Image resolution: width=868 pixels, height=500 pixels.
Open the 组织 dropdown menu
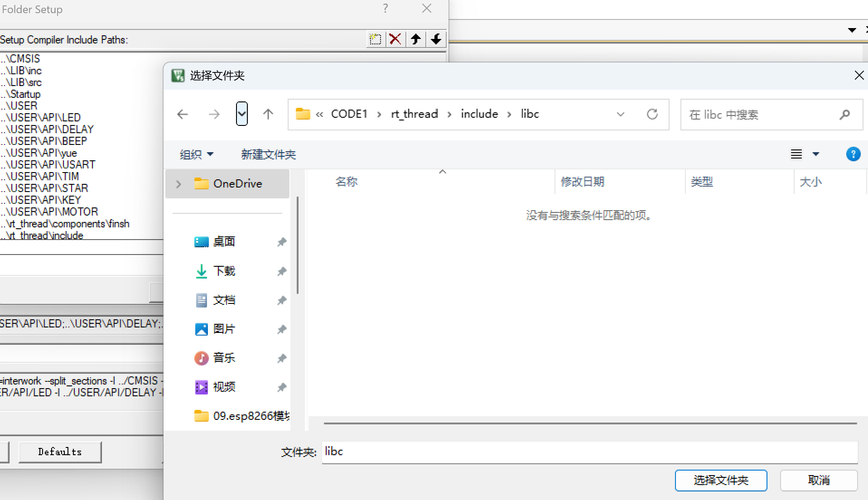[197, 154]
